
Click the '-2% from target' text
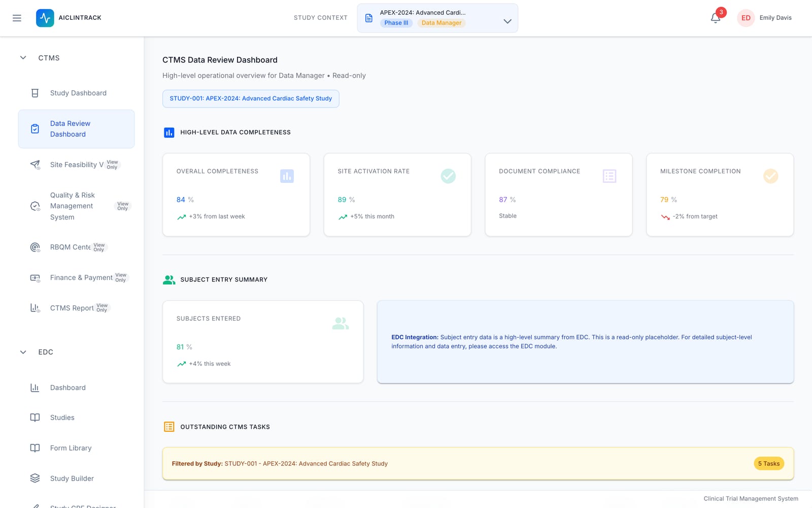(x=695, y=216)
